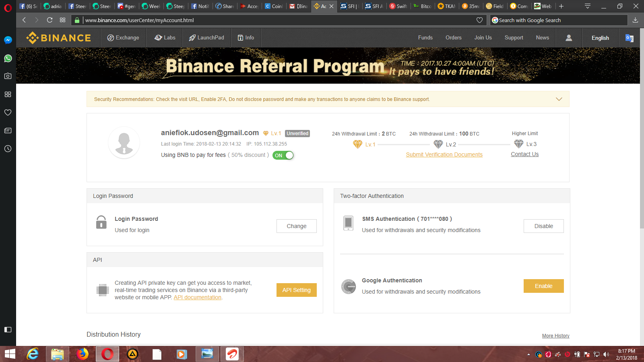
Task: Open Speed Dial start page from the toolbar
Action: [x=62, y=20]
